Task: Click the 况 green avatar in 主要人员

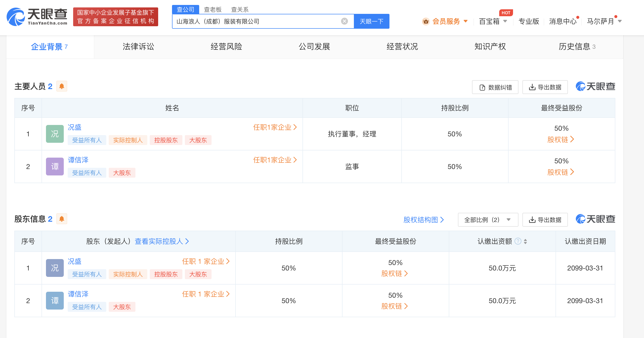Action: point(55,134)
